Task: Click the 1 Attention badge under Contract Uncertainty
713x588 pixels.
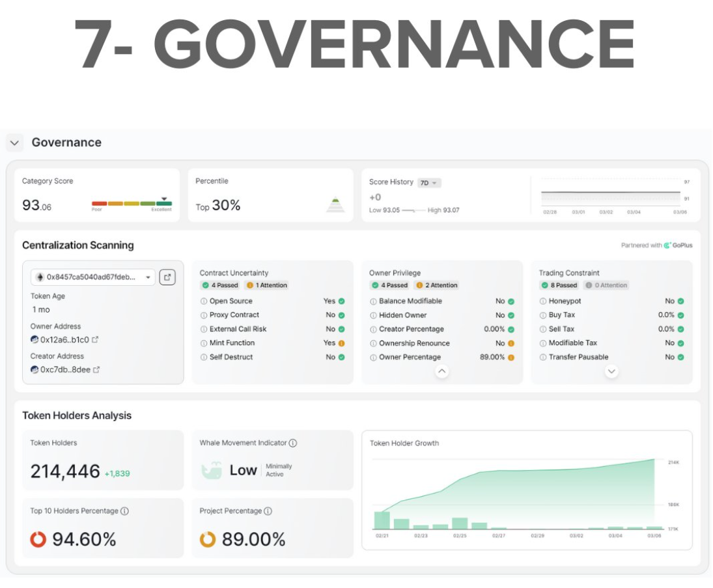Action: [267, 285]
